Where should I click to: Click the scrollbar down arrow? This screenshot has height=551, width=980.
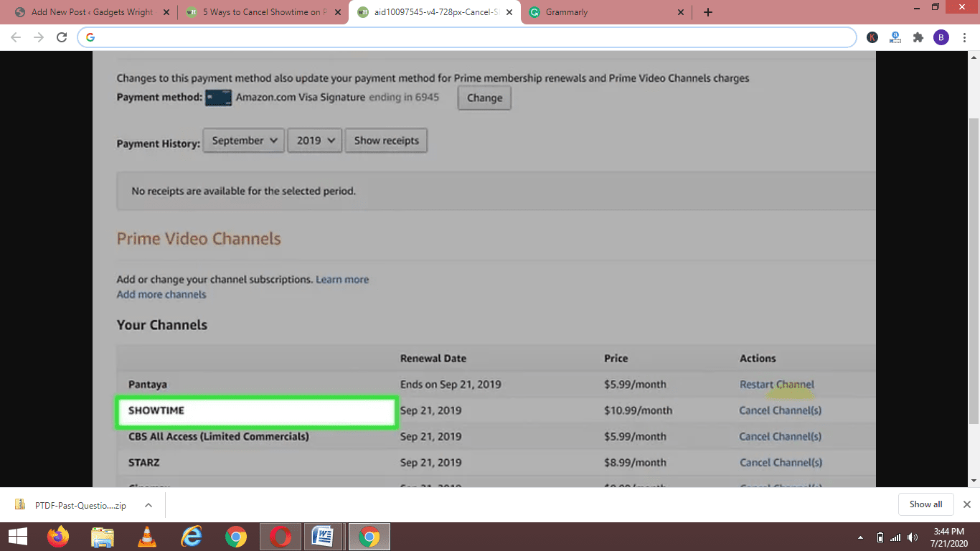(x=974, y=481)
